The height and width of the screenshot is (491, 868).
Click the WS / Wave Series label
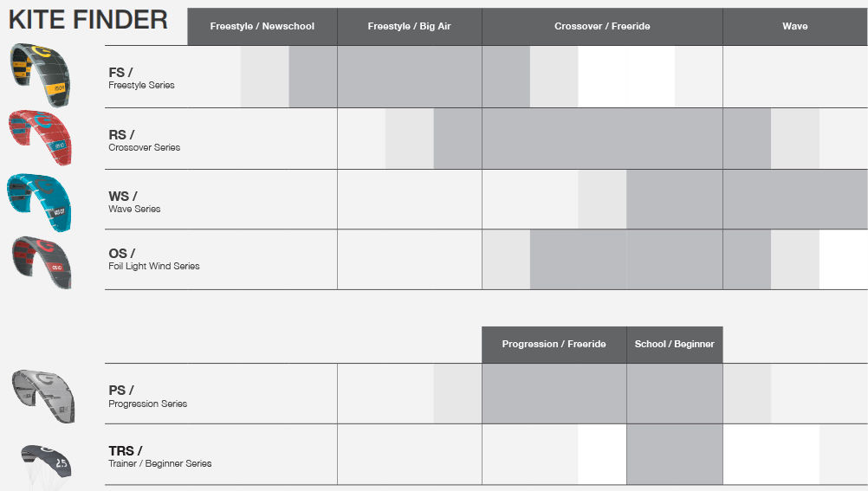[134, 202]
